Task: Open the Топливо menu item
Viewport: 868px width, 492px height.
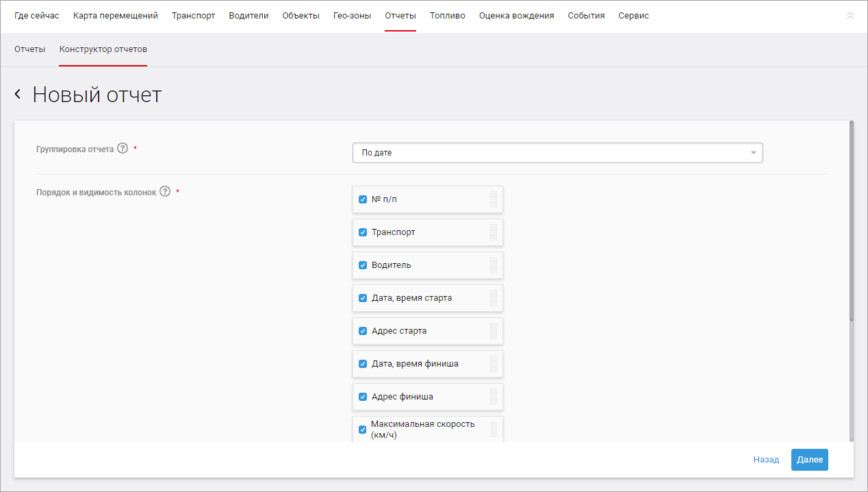Action: 448,16
